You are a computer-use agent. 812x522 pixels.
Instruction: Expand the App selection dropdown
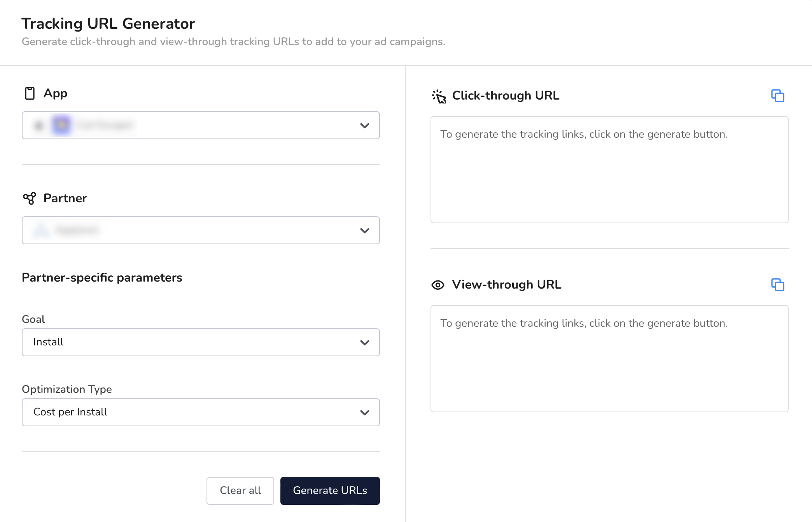coord(364,125)
